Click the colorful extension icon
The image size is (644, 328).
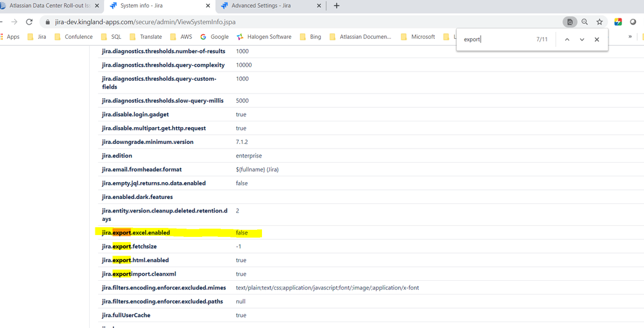click(x=618, y=22)
